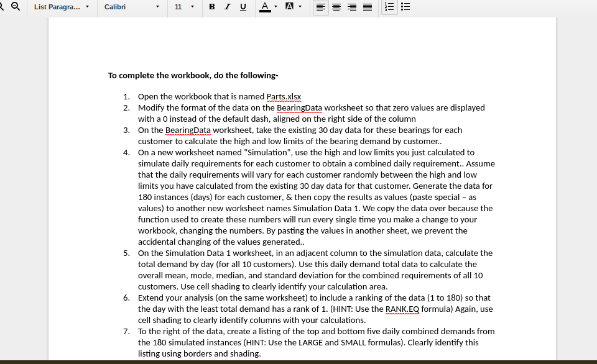Open the font color dropdown arrow
The width and height of the screenshot is (597, 364).
tap(275, 7)
